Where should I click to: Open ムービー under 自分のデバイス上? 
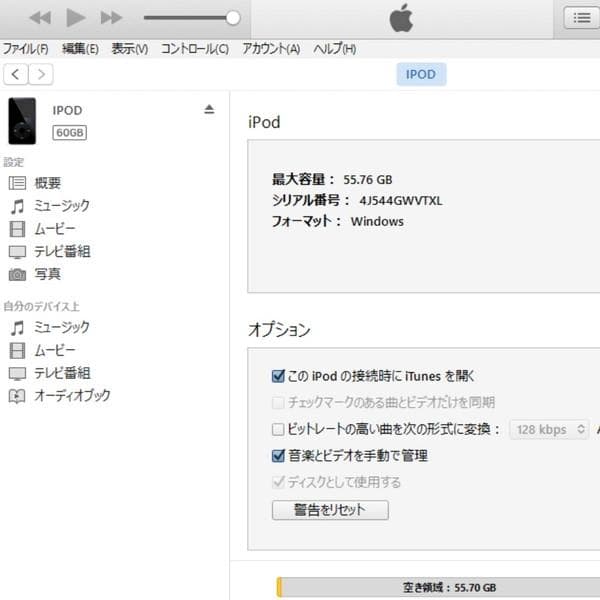[55, 350]
